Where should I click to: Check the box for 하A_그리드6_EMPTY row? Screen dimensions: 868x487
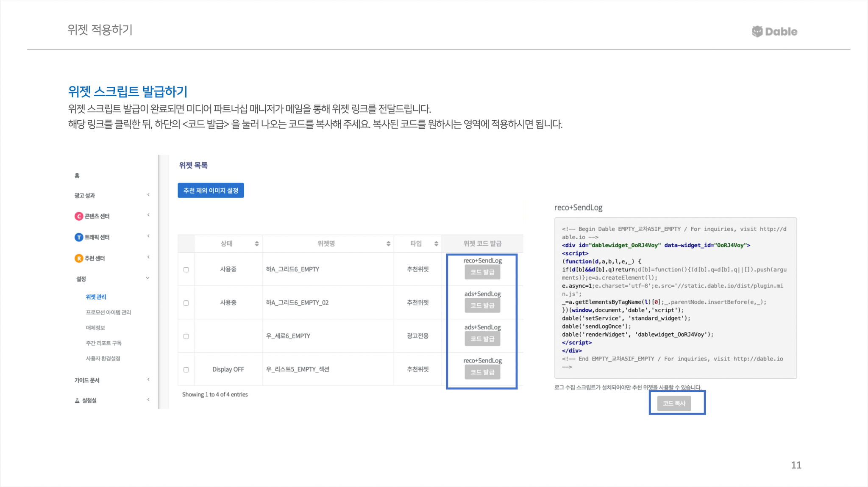click(x=186, y=270)
